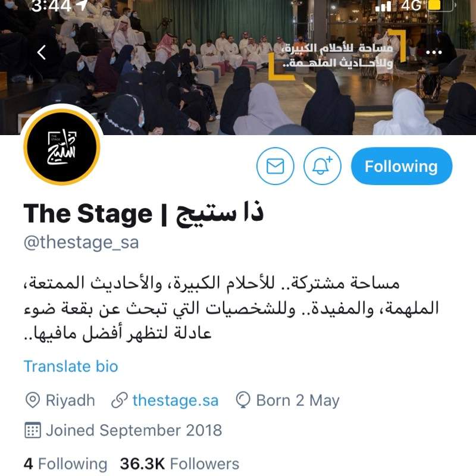476x476 pixels.
Task: Tap the link chain icon
Action: [120, 400]
